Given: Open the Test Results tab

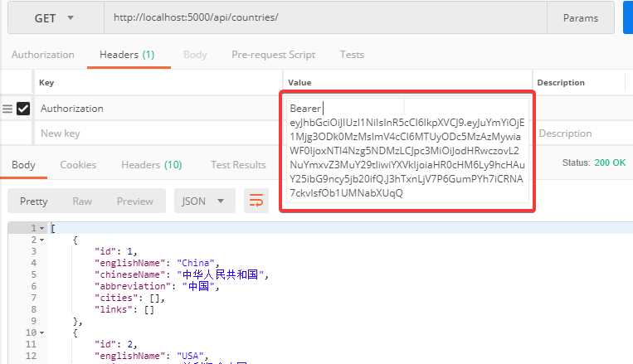Looking at the screenshot, I should (238, 165).
